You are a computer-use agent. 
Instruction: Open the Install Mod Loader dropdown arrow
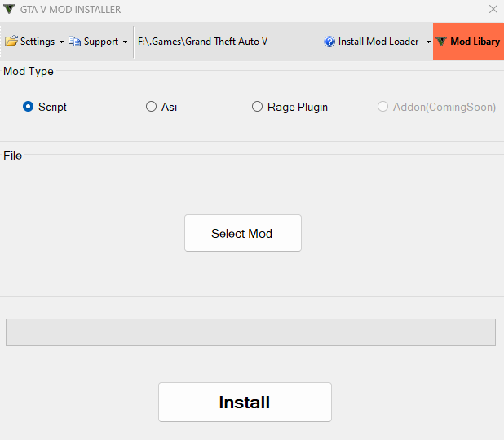pyautogui.click(x=428, y=42)
